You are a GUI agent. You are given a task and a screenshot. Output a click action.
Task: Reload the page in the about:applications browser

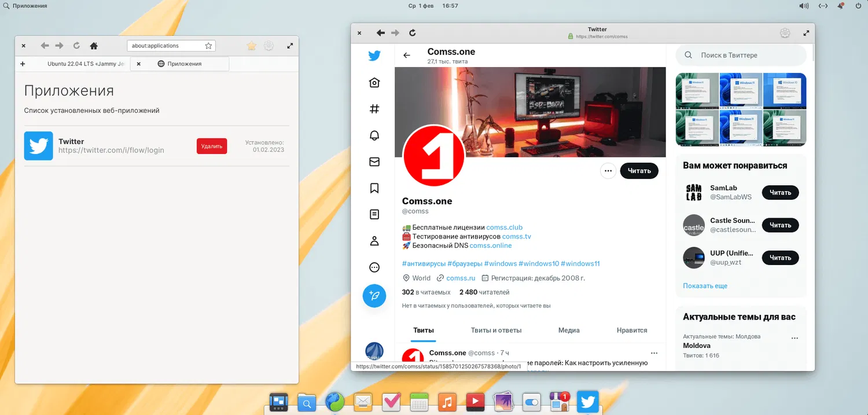tap(76, 46)
